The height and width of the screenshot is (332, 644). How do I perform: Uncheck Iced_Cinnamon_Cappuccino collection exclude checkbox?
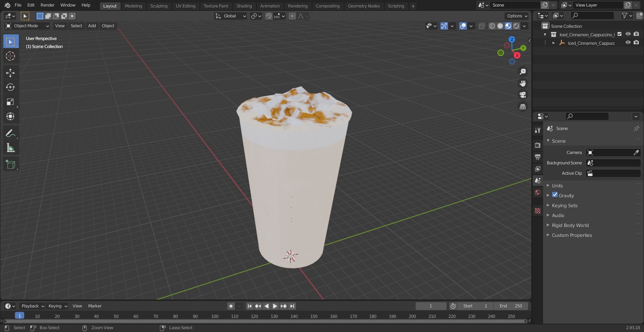tap(619, 34)
